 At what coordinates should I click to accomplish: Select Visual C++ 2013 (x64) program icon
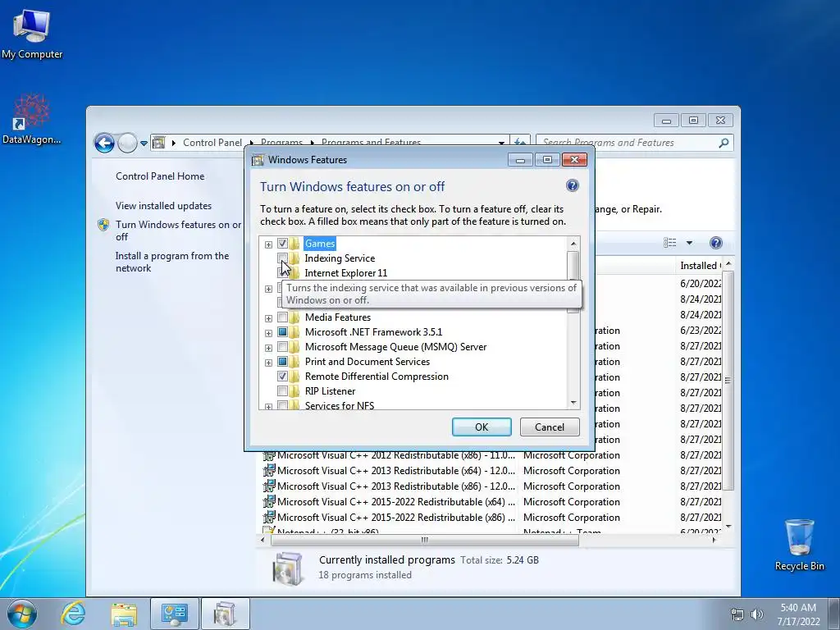(269, 470)
